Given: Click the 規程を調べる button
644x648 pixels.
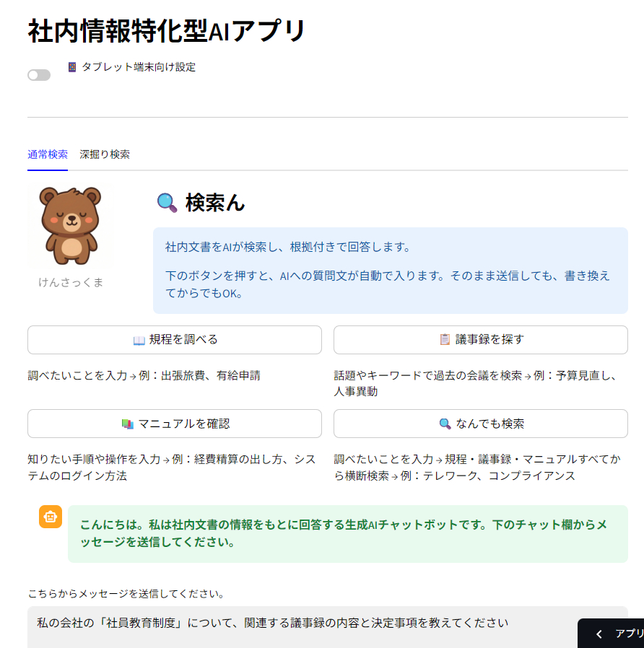Looking at the screenshot, I should [175, 340].
